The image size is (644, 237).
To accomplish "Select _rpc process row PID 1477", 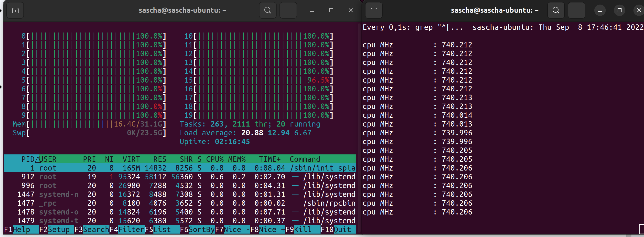I will tap(180, 203).
